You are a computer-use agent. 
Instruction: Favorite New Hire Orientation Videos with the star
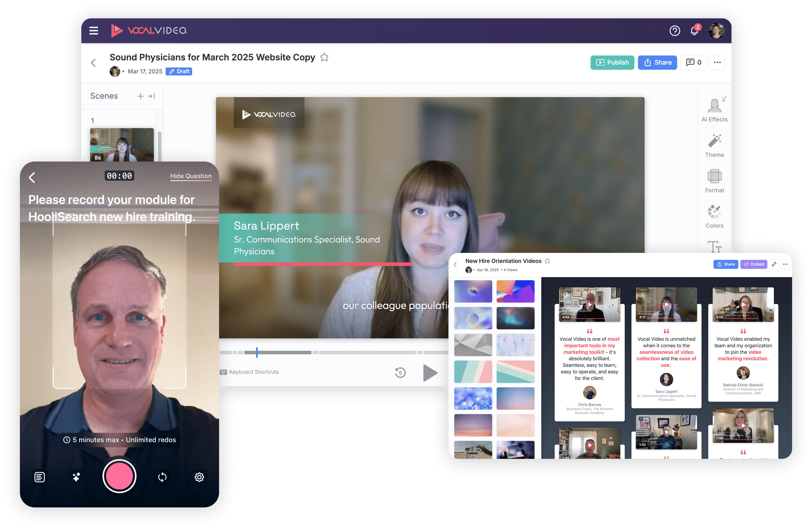pyautogui.click(x=547, y=261)
